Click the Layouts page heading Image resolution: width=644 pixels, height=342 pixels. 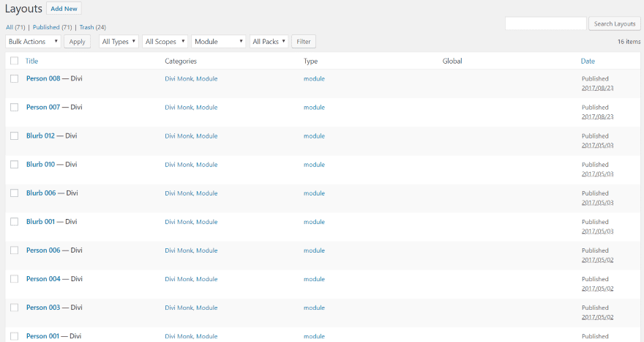click(x=23, y=9)
